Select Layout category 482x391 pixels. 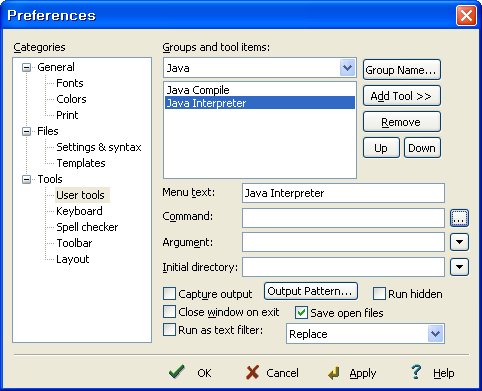73,259
